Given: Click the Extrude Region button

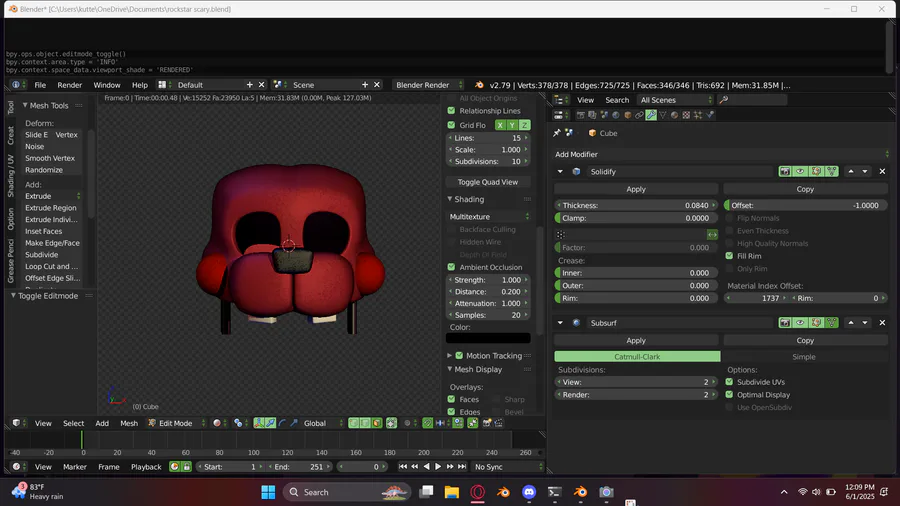Looking at the screenshot, I should (x=51, y=208).
